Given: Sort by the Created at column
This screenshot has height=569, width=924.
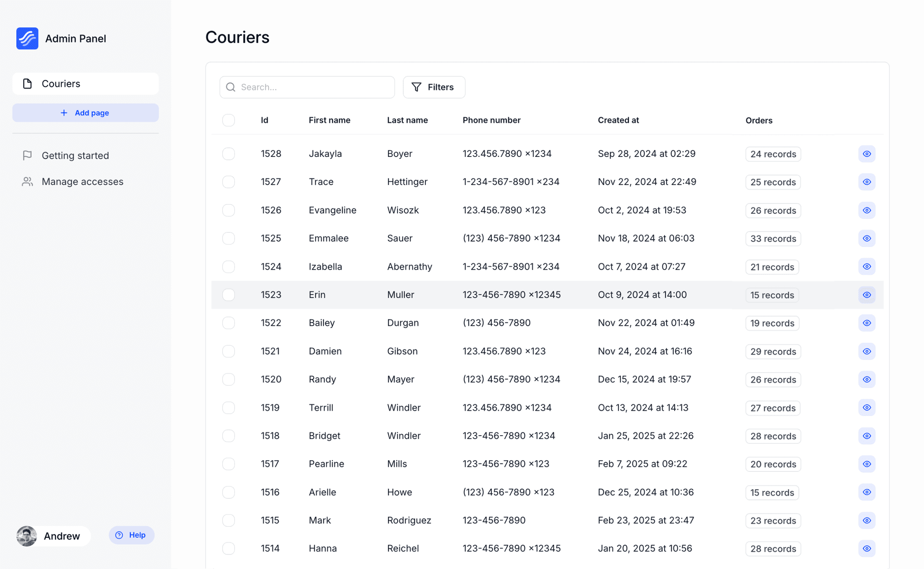Looking at the screenshot, I should (x=618, y=120).
